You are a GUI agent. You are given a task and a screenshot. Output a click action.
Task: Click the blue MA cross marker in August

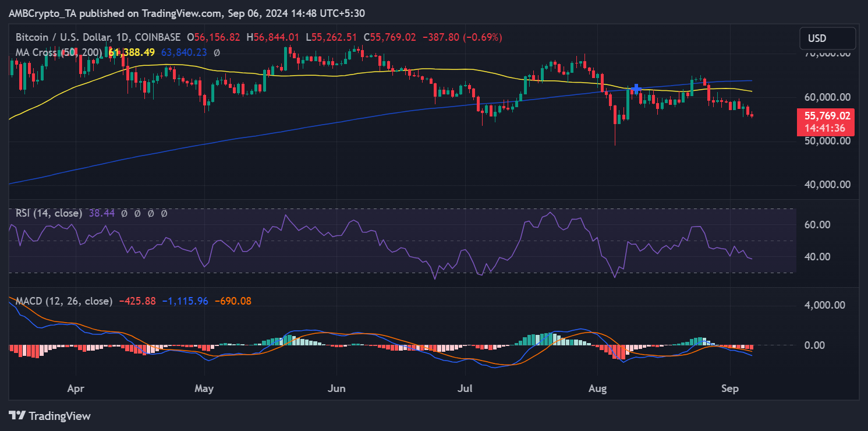[636, 89]
